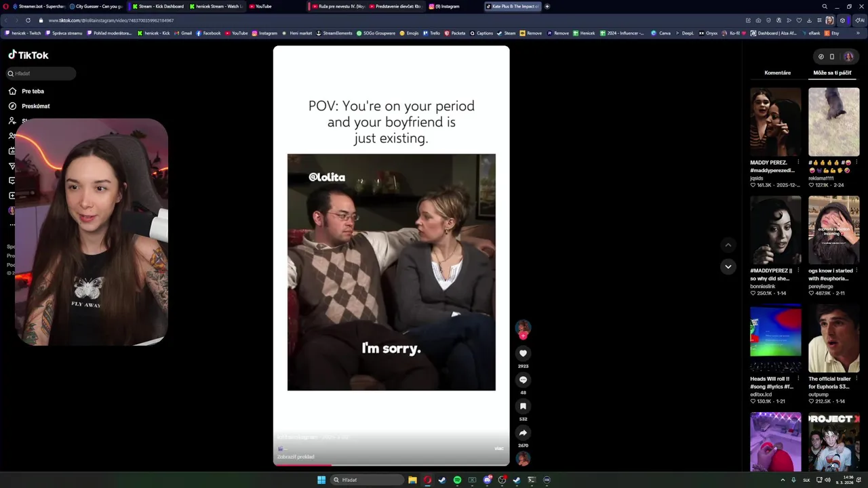Go to previous video with up chevron
868x488 pixels.
coord(728,245)
